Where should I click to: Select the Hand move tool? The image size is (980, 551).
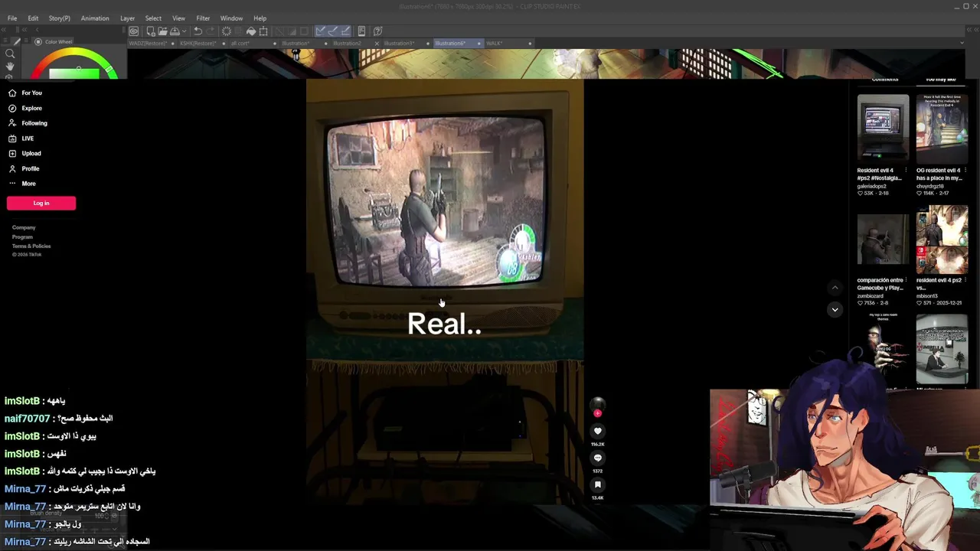pyautogui.click(x=10, y=67)
